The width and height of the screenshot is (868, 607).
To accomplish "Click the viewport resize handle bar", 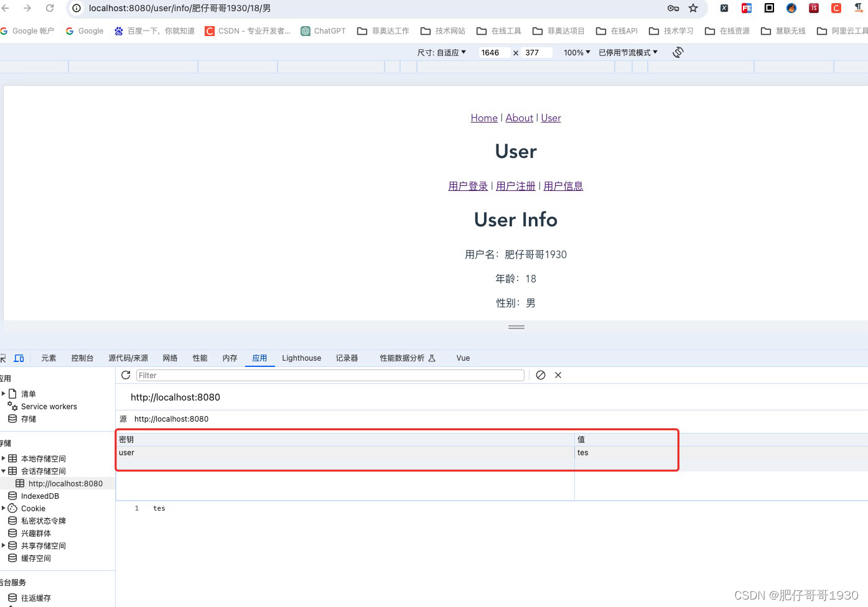I will (x=516, y=327).
